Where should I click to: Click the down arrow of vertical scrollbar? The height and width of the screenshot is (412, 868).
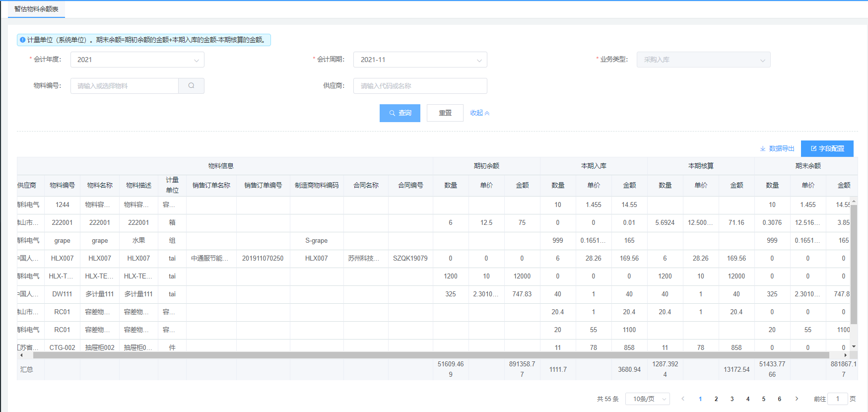coord(854,346)
